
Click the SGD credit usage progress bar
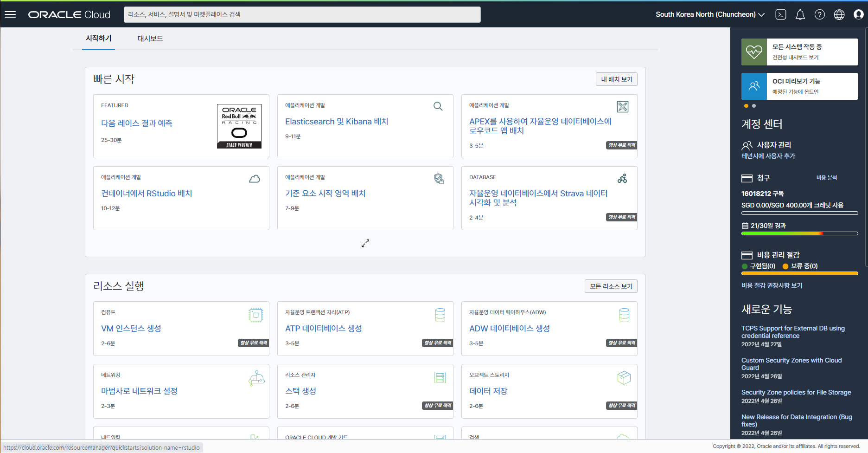pyautogui.click(x=800, y=213)
